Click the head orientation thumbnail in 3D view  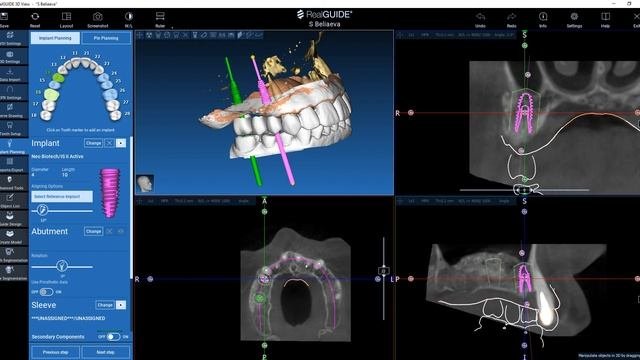(x=145, y=183)
